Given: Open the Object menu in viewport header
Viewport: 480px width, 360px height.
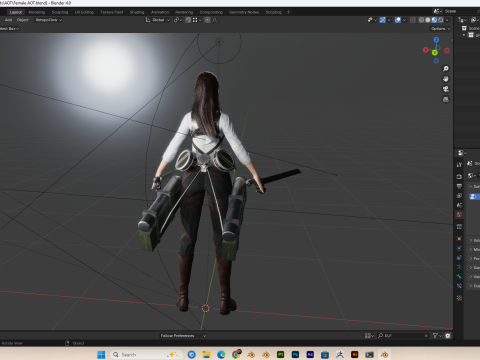Looking at the screenshot, I should pos(23,20).
